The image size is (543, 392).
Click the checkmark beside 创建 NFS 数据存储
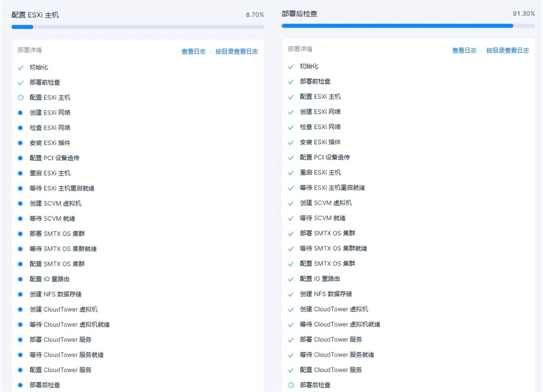(291, 294)
